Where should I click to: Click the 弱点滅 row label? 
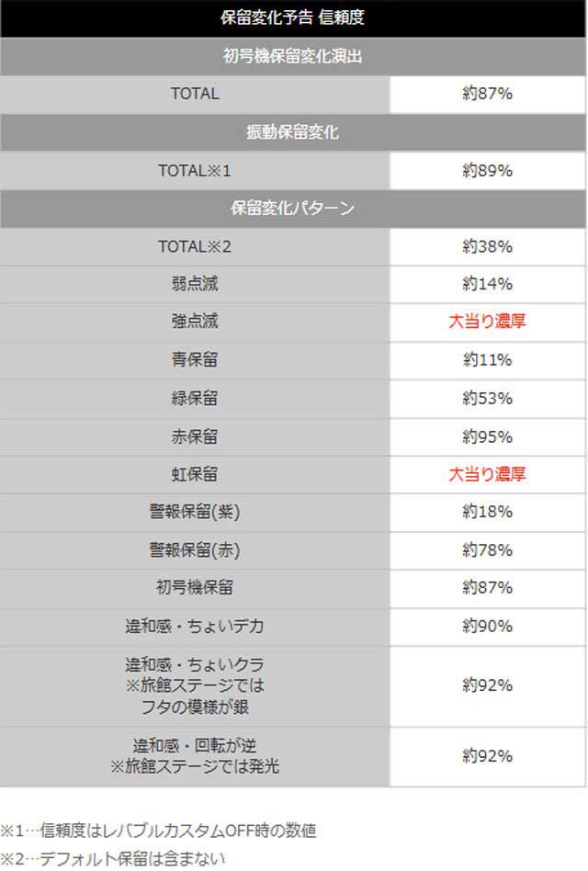[x=194, y=284]
